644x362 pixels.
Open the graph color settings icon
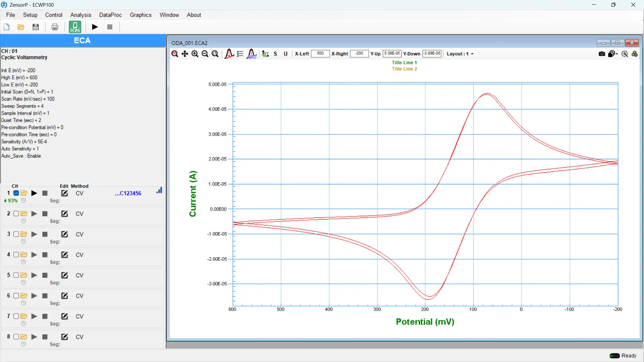tap(635, 54)
